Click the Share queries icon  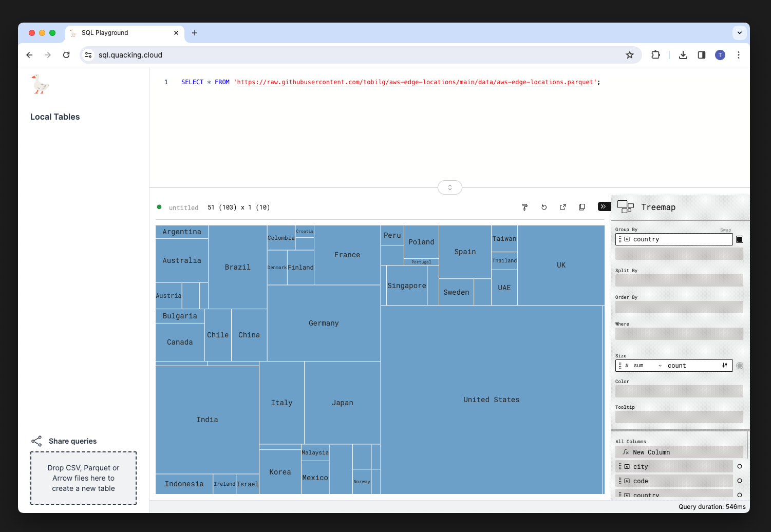pos(36,441)
